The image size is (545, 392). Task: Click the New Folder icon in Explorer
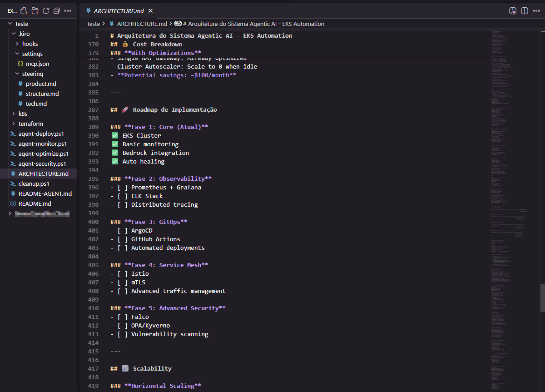(x=35, y=10)
